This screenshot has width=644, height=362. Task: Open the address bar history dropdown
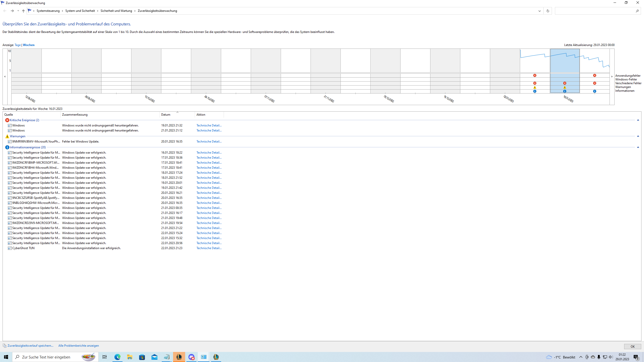pos(539,11)
